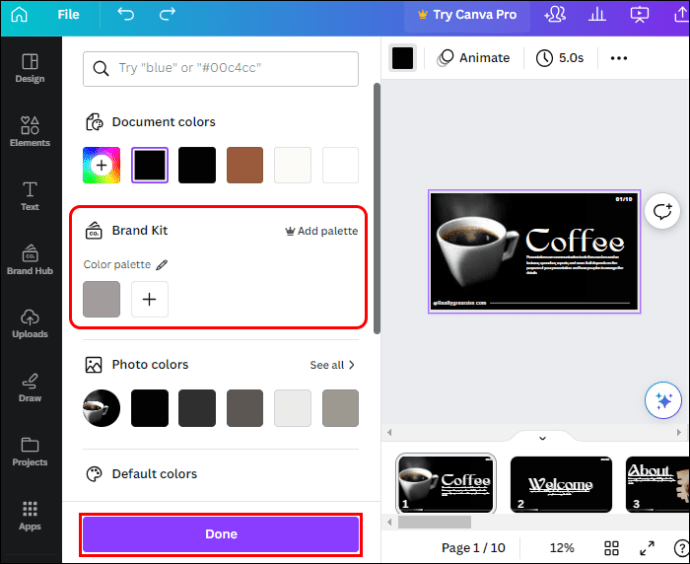The height and width of the screenshot is (564, 690).
Task: Add a comment with the speech bubble icon
Action: click(663, 211)
